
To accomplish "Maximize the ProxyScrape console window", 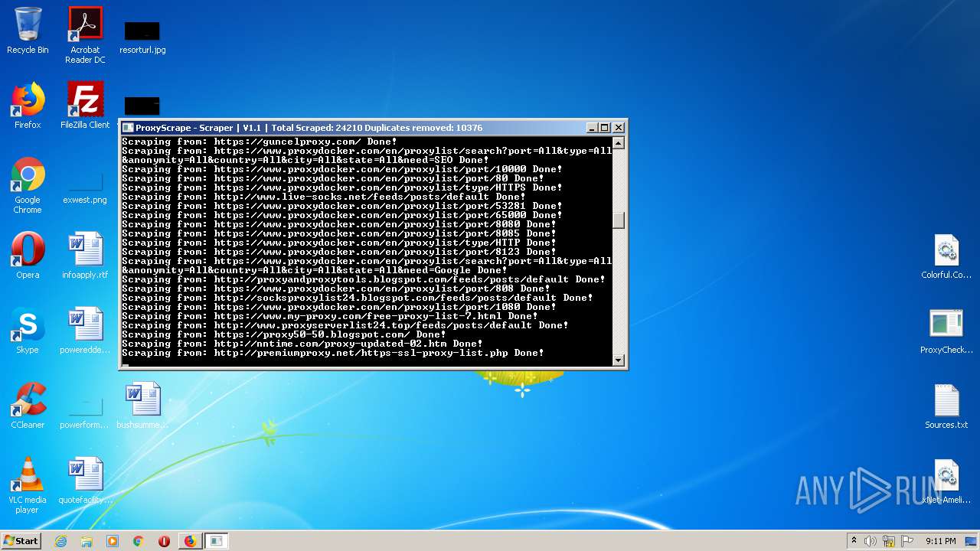I will 605,128.
